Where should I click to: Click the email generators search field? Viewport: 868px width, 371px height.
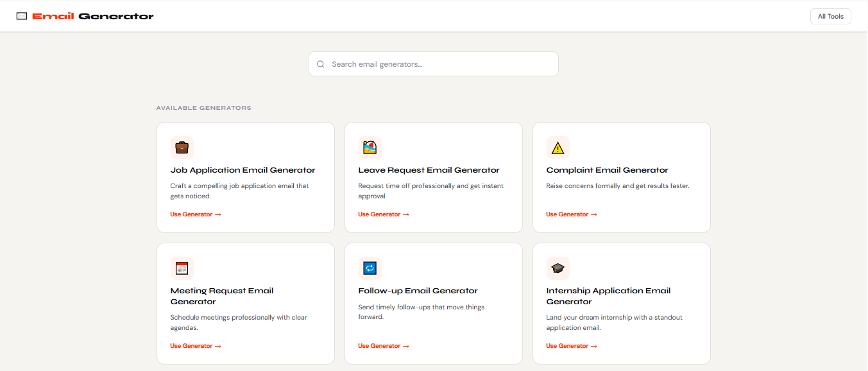pyautogui.click(x=433, y=64)
